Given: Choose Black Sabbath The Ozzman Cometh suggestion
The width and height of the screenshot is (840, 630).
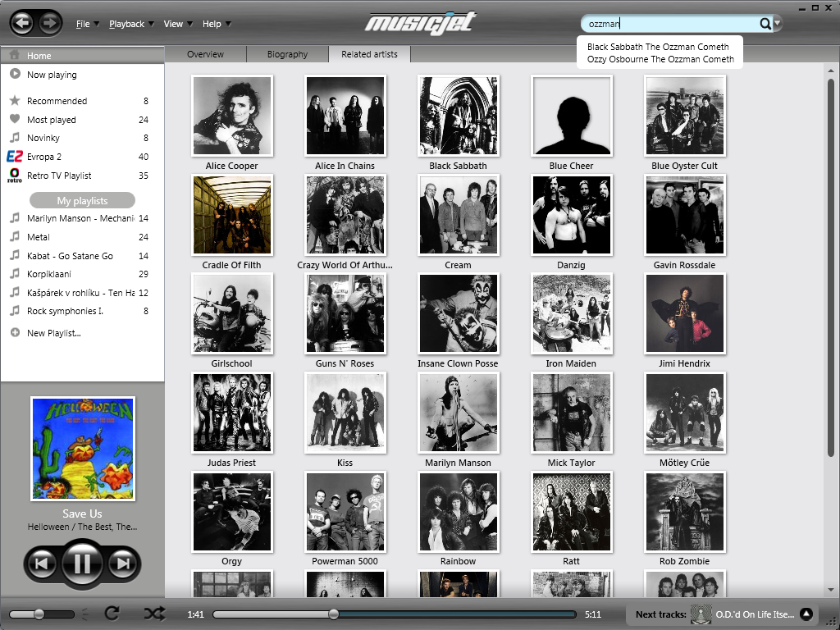Looking at the screenshot, I should click(658, 47).
